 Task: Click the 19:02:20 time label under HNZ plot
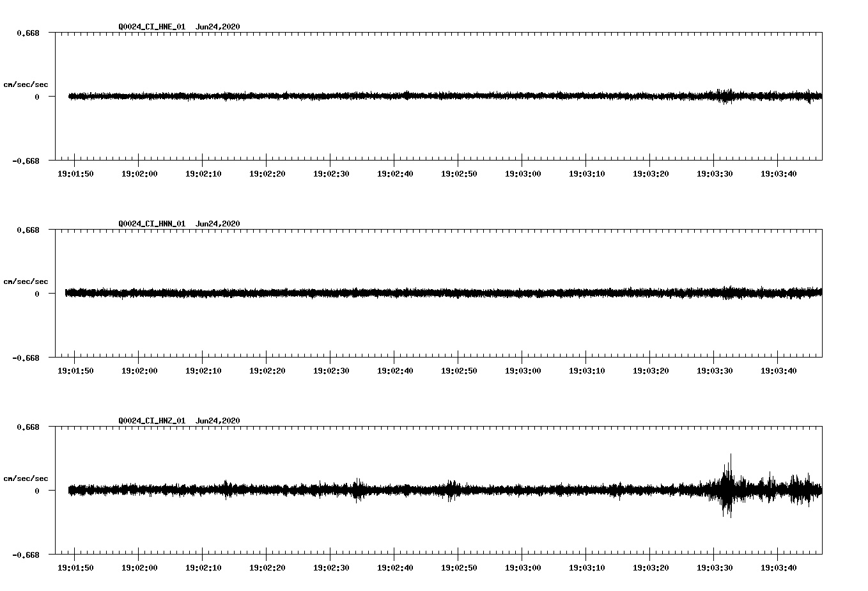point(267,567)
